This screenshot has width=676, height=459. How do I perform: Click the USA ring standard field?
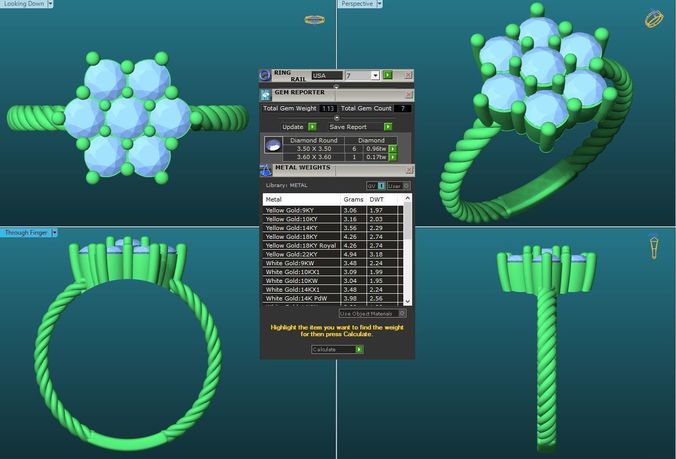point(327,75)
